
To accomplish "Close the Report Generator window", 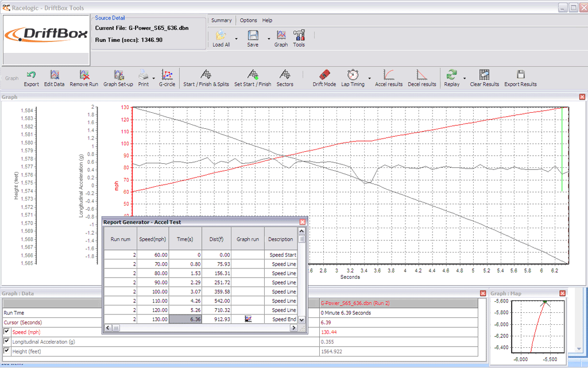I will coord(302,222).
